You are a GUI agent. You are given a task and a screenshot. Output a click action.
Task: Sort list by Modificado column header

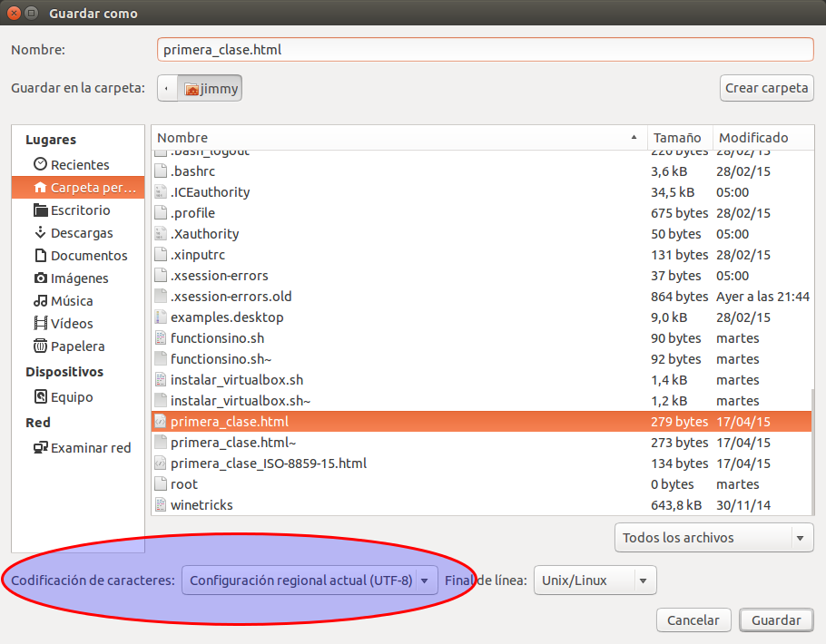(761, 138)
